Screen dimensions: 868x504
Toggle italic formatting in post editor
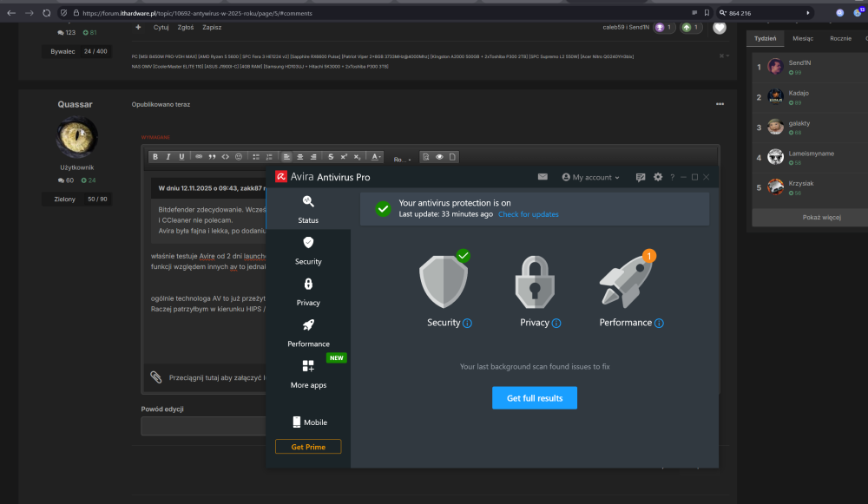click(168, 157)
